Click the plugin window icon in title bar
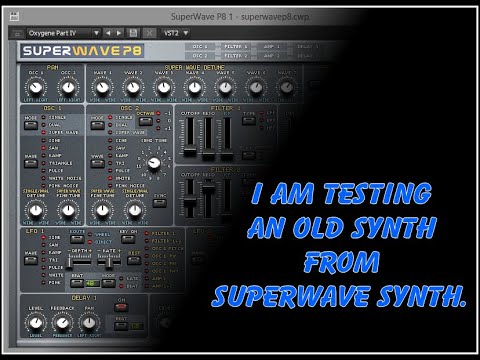 14,15
